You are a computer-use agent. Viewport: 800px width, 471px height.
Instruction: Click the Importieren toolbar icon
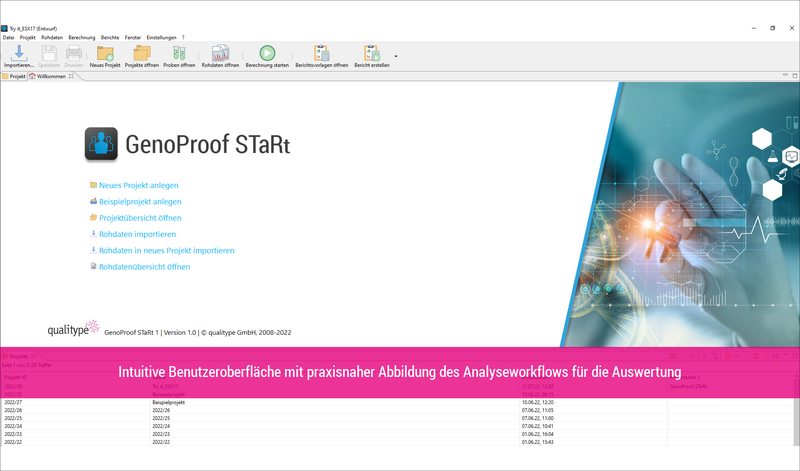pos(19,53)
